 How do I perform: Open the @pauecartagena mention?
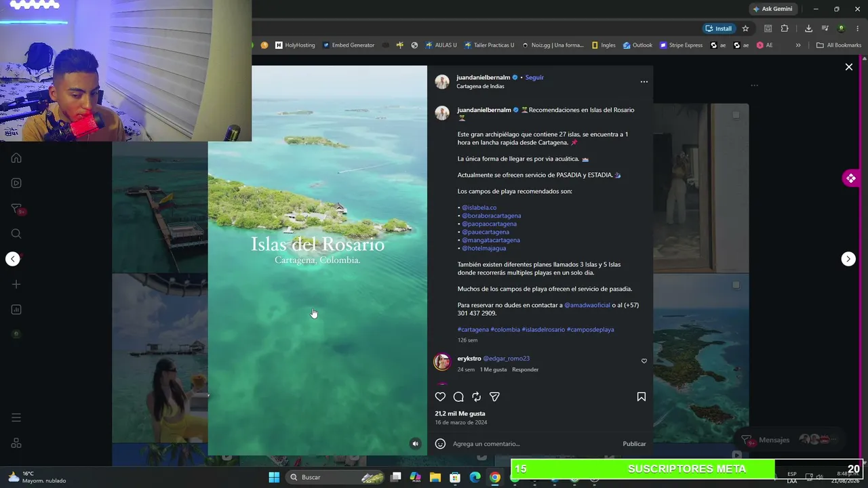pos(486,232)
